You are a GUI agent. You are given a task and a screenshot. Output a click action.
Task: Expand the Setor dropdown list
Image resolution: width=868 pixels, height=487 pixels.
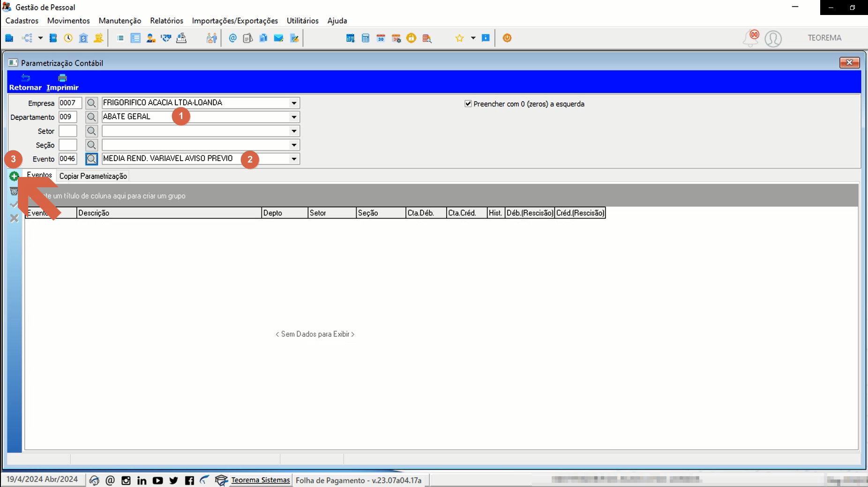(x=294, y=131)
